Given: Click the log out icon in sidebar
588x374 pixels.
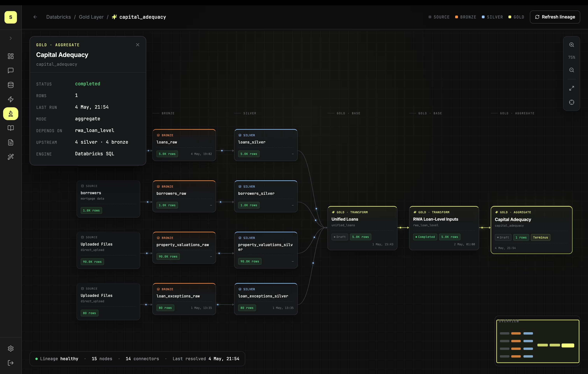Looking at the screenshot, I should tap(10, 363).
